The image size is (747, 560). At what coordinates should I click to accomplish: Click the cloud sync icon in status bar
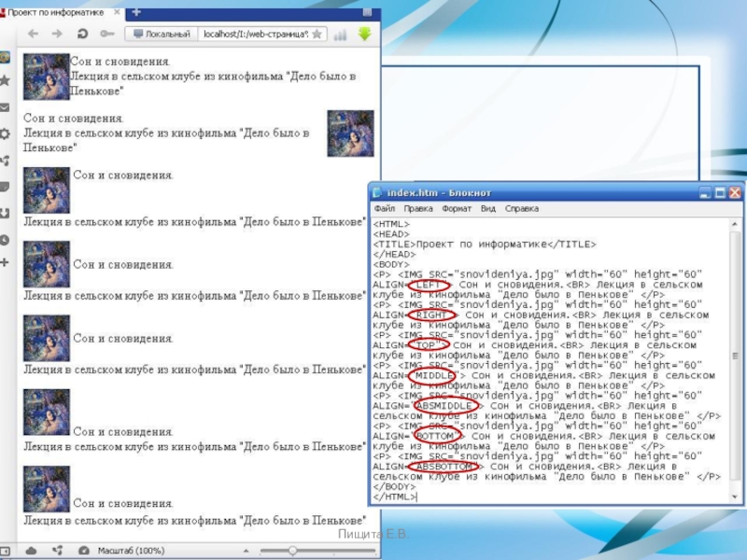(x=32, y=551)
